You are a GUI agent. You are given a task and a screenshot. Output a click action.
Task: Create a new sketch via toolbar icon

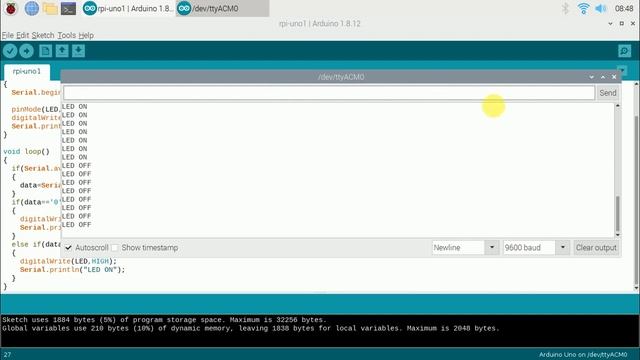45,51
